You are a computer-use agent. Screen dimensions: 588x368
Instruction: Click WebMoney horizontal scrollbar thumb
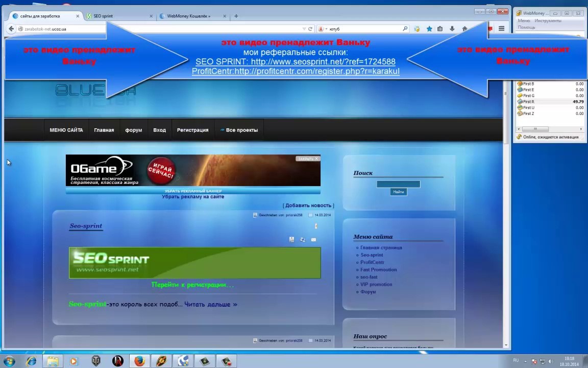tap(535, 129)
